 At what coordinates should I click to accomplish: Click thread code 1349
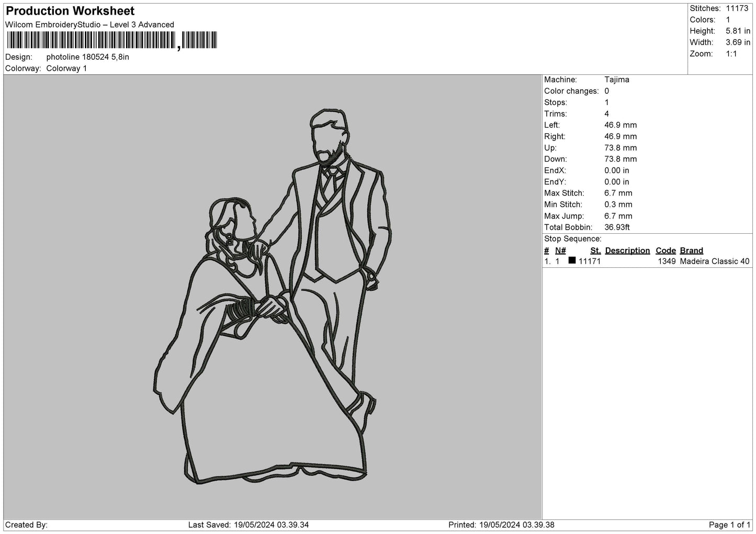pyautogui.click(x=667, y=262)
